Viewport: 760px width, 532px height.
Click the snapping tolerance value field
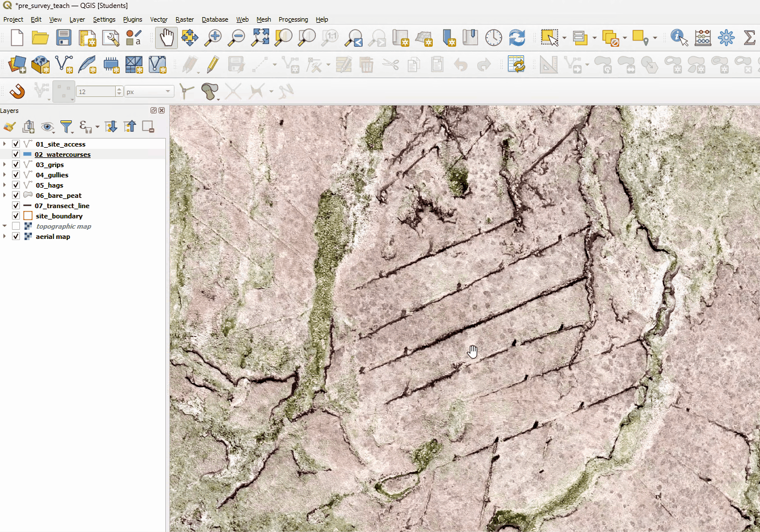click(x=96, y=92)
